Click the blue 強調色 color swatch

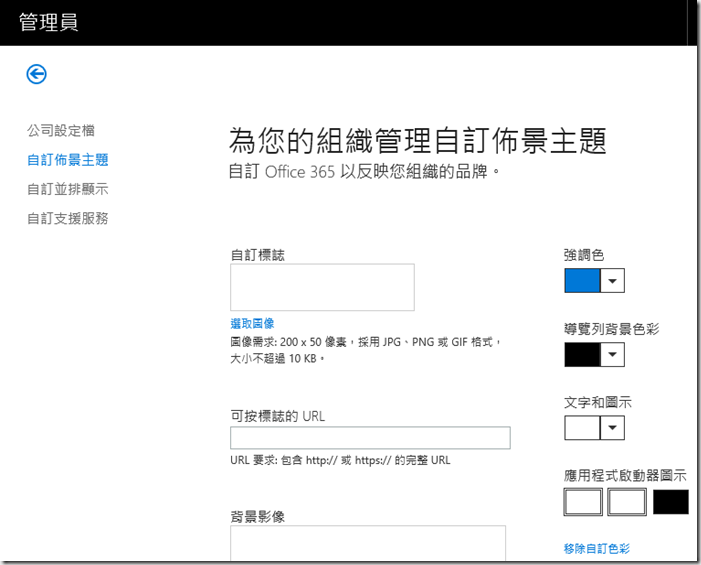582,280
